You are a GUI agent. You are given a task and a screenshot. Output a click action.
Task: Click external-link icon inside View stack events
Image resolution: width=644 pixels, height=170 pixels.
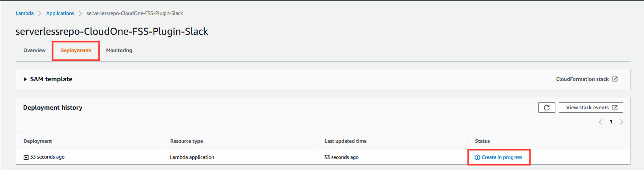click(x=615, y=108)
